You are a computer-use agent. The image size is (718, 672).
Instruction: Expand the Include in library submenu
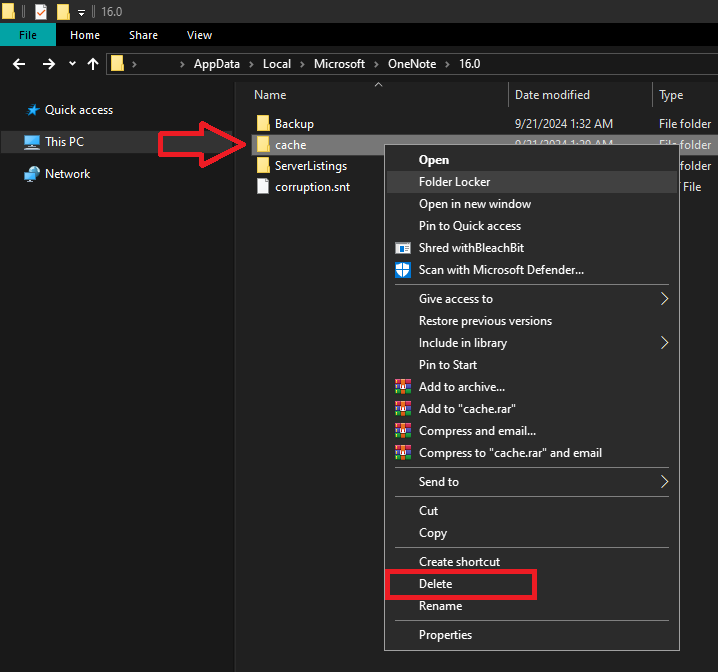664,343
